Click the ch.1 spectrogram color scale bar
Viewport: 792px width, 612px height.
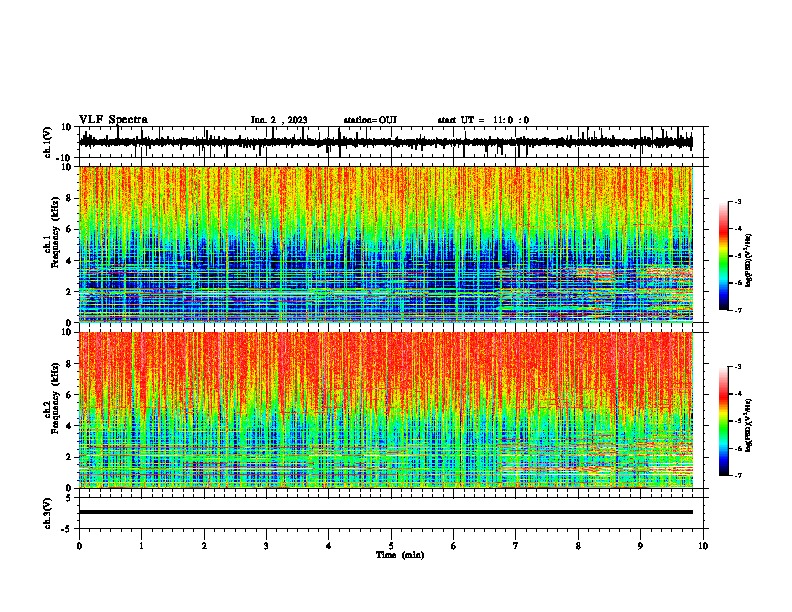724,256
